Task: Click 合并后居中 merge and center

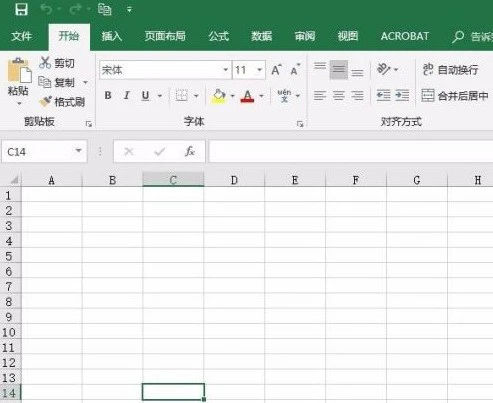Action: 455,96
